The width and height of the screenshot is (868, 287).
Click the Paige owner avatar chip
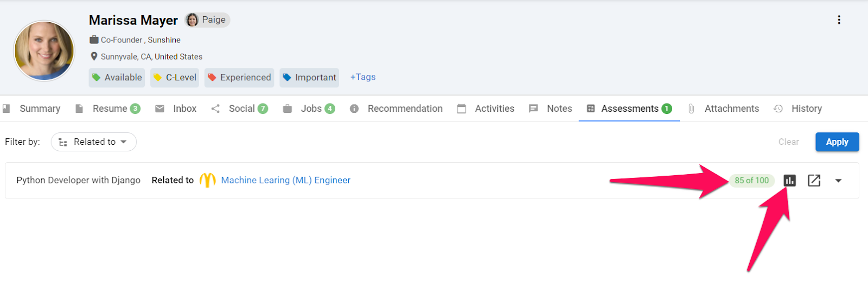pyautogui.click(x=207, y=20)
